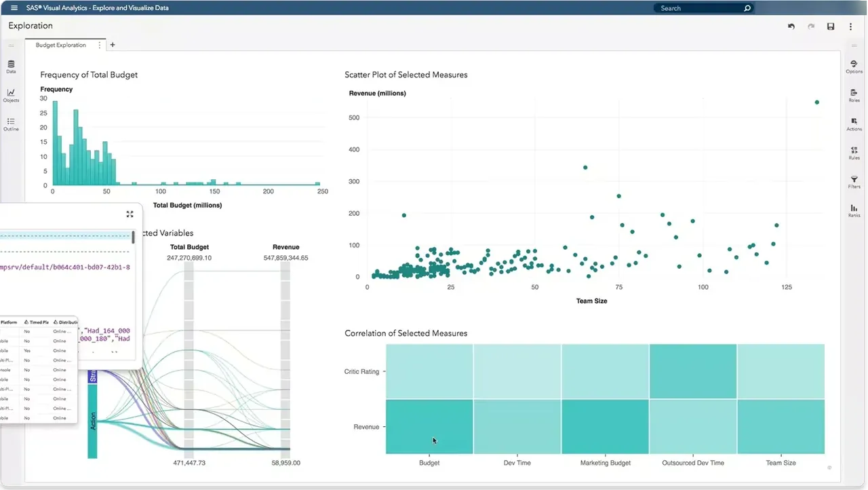Undo the last action
The width and height of the screenshot is (868, 490).
[x=791, y=26]
